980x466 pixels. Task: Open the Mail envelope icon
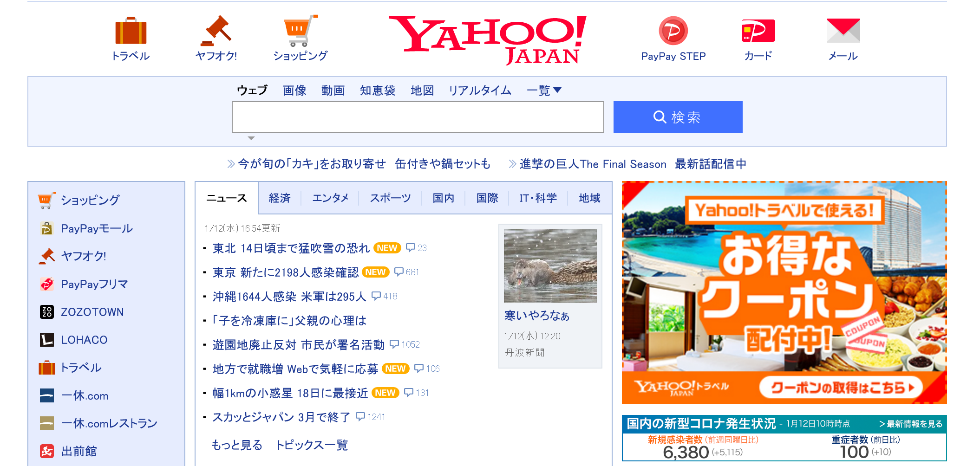(x=843, y=31)
